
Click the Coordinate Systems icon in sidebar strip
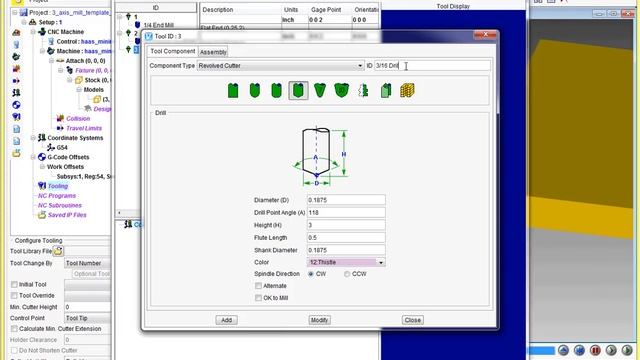point(16,93)
